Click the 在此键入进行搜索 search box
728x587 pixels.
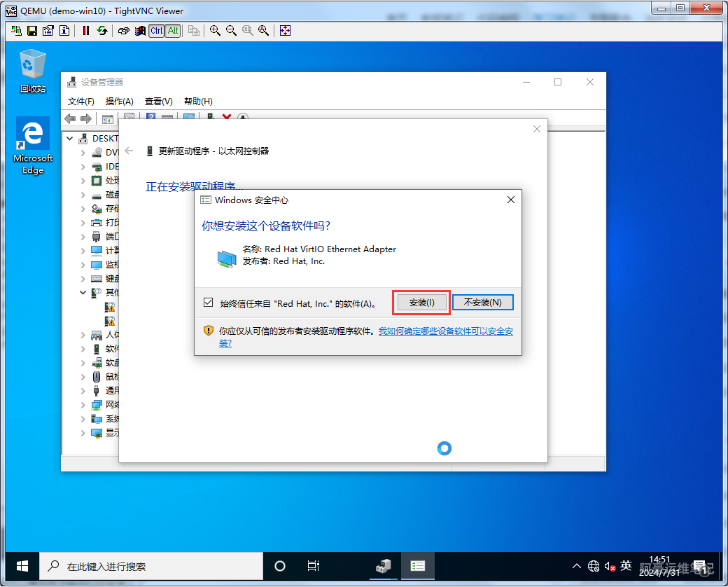click(151, 566)
